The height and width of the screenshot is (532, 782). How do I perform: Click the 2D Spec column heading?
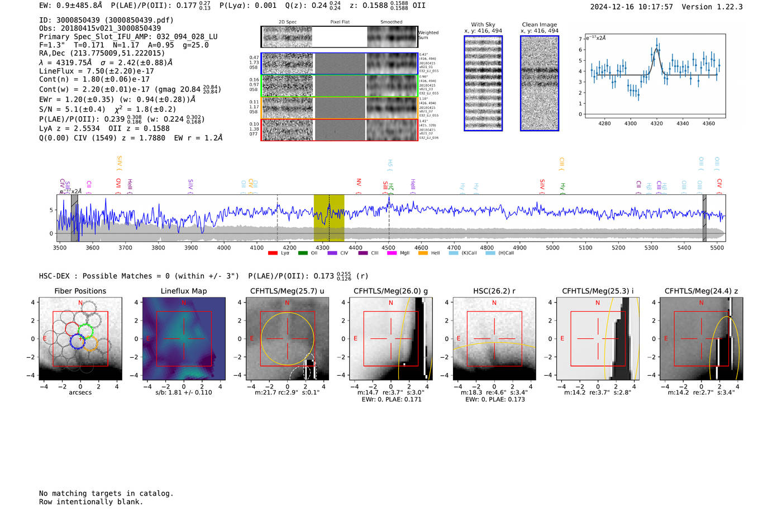(288, 22)
